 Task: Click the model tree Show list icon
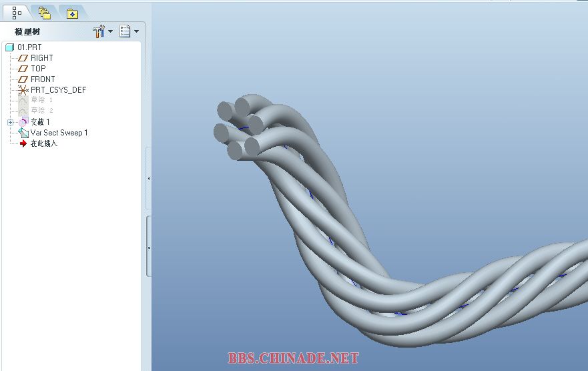point(125,31)
